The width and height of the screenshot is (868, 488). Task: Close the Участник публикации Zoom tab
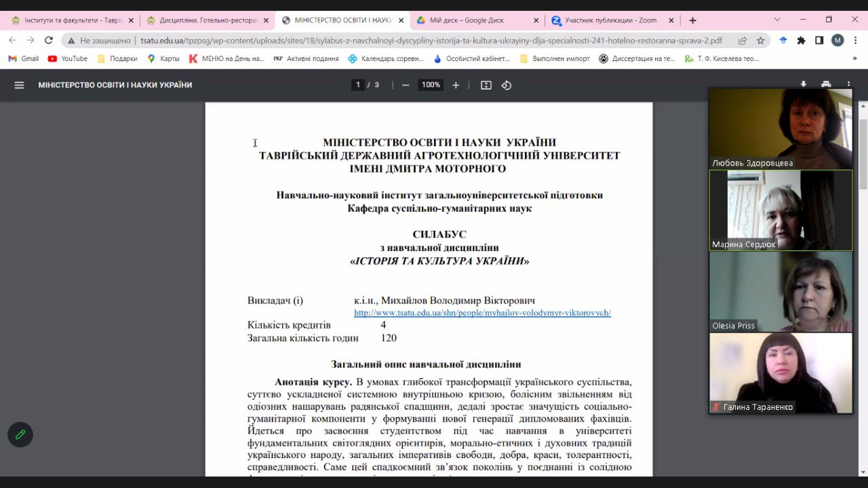[x=671, y=20]
